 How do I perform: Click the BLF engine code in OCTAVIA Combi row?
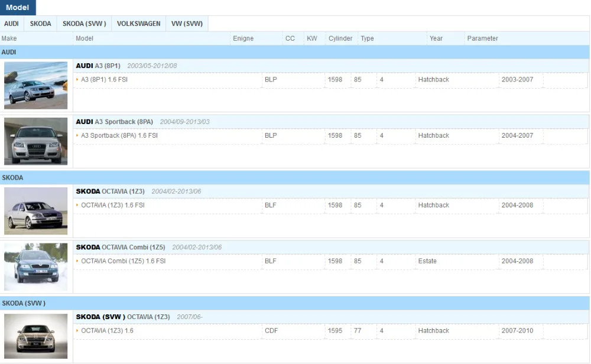pyautogui.click(x=270, y=261)
